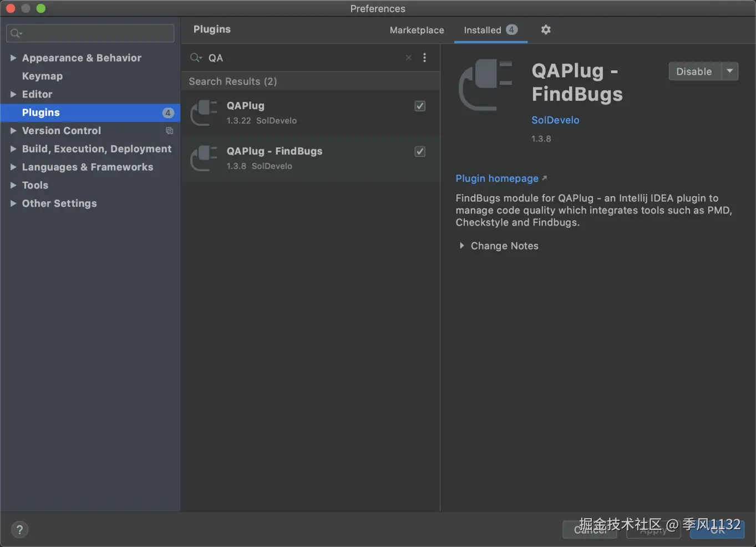Screen dimensions: 756x547
Task: Select Plugins in settings tree
Action: point(90,113)
